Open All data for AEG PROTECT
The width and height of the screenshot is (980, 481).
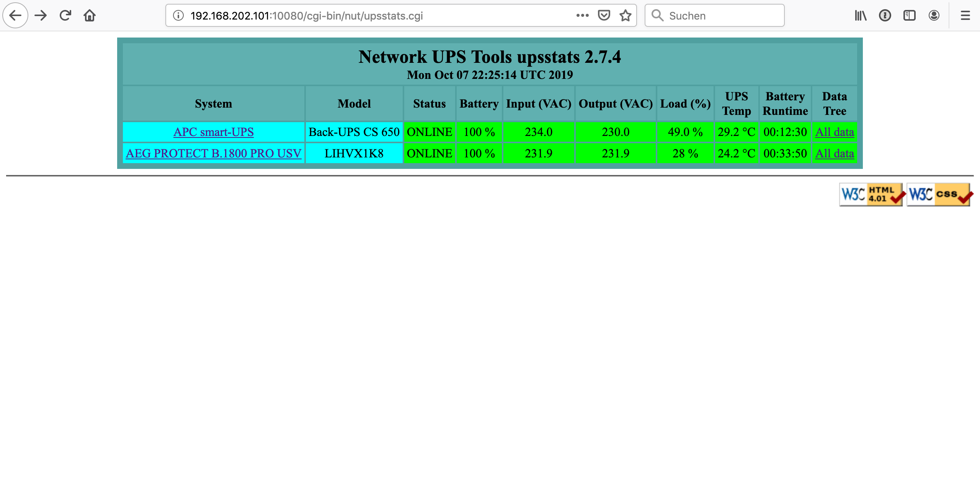click(835, 154)
